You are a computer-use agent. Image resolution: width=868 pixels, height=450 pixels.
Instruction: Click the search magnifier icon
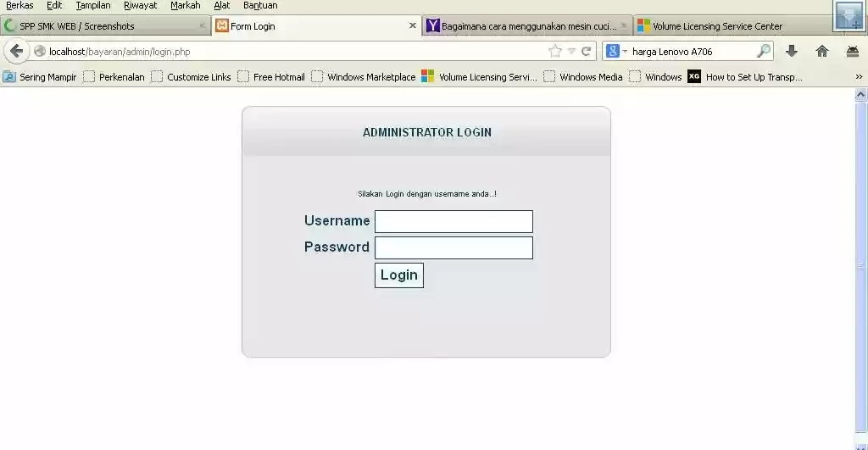pos(764,52)
